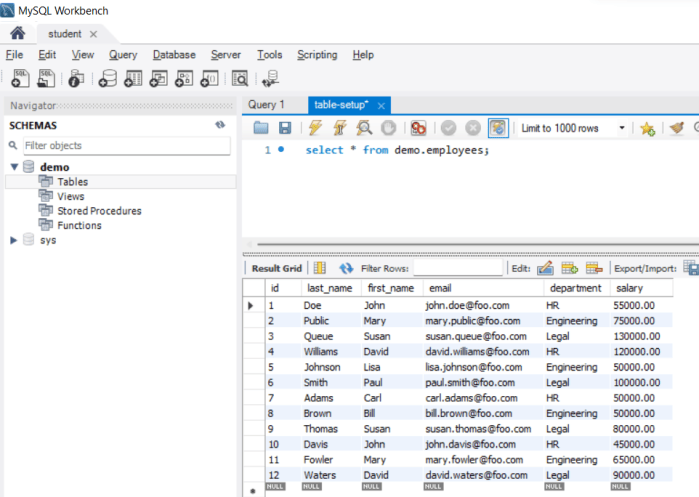This screenshot has width=699, height=497.
Task: Reconnect to DBMS icon
Action: coord(270,78)
